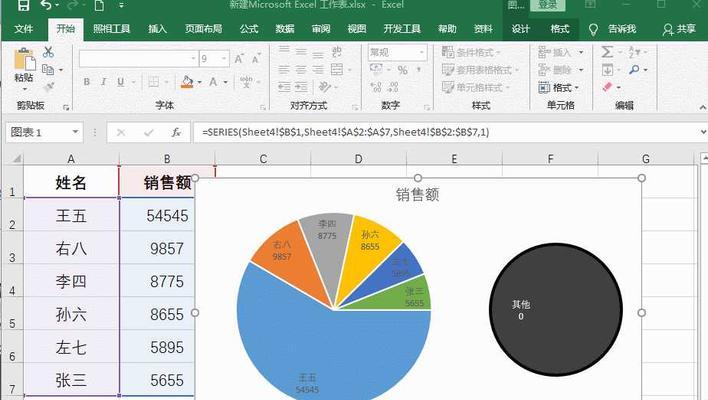Toggle Bold formatting
Screen dimensions: 708x400
tap(87, 82)
